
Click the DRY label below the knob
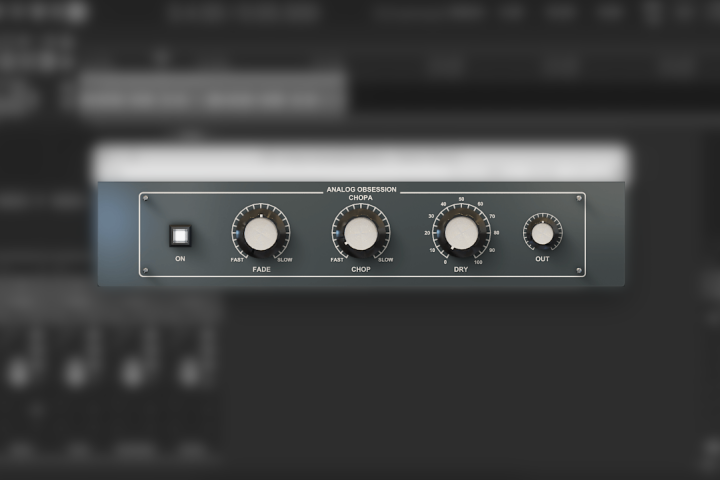(x=461, y=270)
